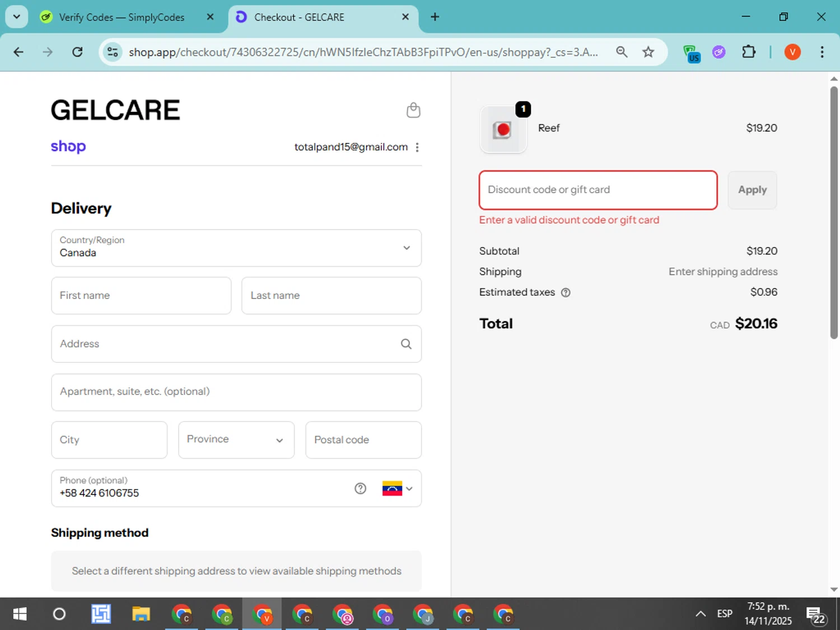Viewport: 840px width, 630px height.
Task: Open account options menu next to email
Action: coord(417,147)
